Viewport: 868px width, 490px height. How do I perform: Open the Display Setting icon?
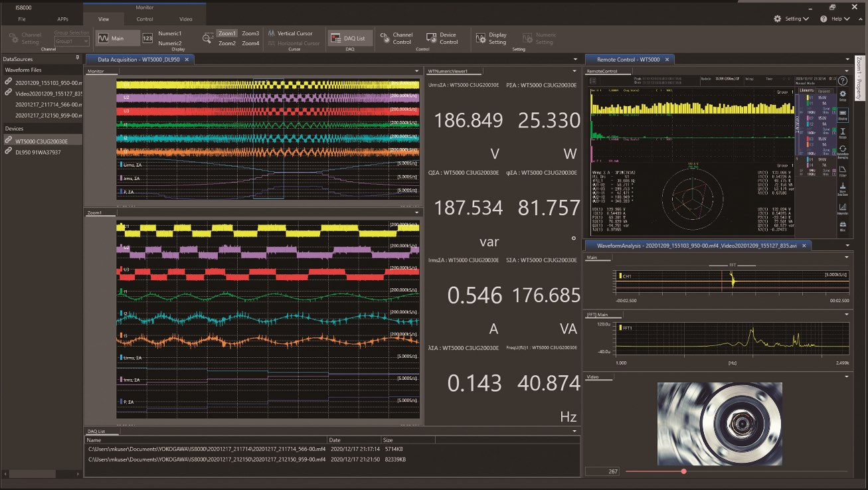[x=480, y=39]
